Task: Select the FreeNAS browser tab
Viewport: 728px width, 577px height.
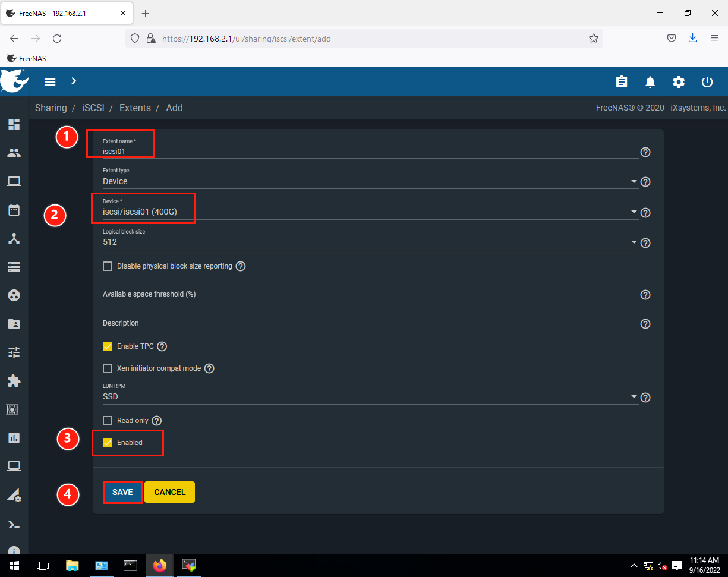Action: [67, 13]
